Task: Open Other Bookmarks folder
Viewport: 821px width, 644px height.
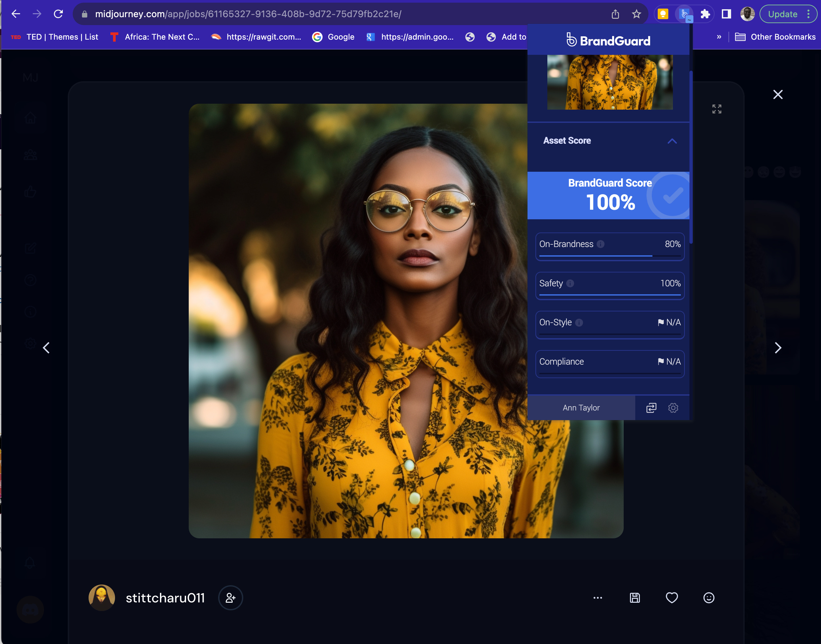Action: (x=776, y=37)
